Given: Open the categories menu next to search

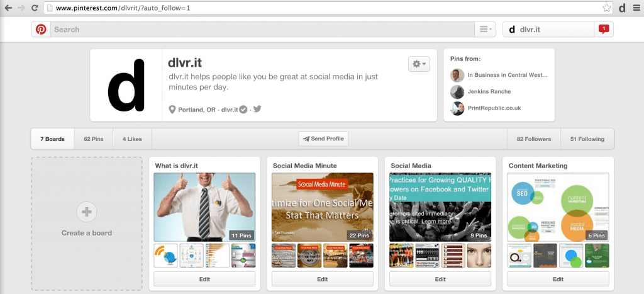Looking at the screenshot, I should (485, 29).
